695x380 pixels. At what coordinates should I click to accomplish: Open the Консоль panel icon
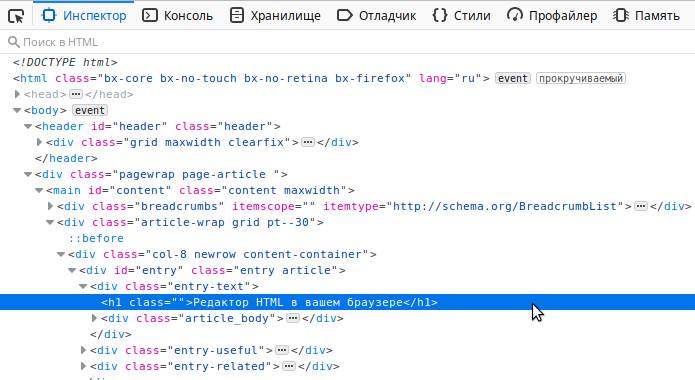[x=150, y=16]
